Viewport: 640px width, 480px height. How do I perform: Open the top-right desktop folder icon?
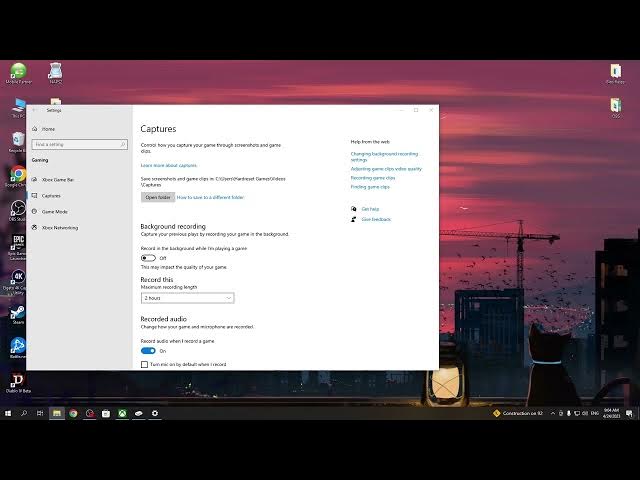[615, 73]
